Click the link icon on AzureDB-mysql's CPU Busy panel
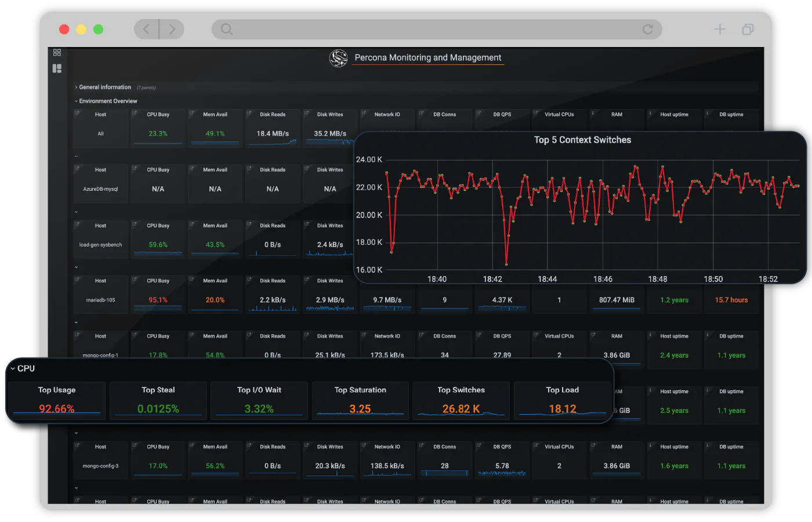 135,169
